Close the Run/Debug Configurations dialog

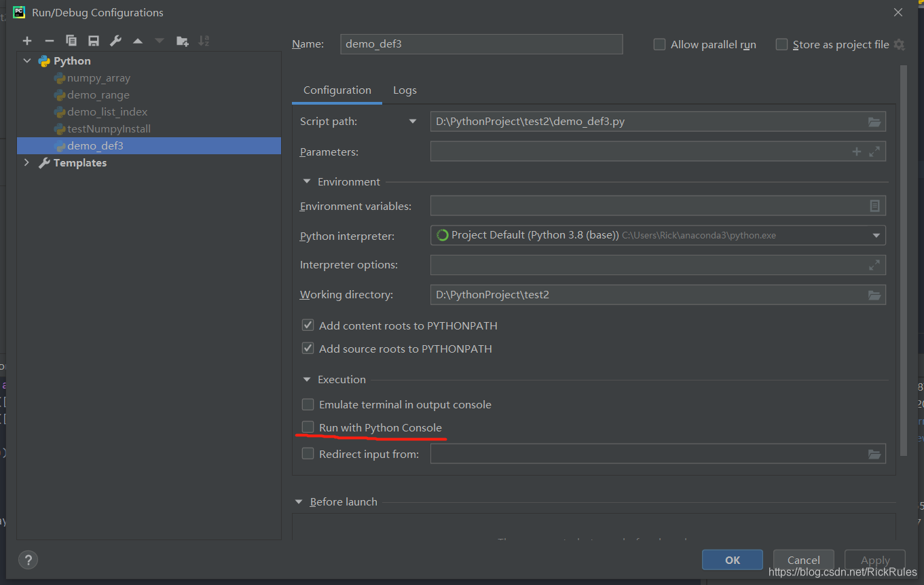pos(898,12)
